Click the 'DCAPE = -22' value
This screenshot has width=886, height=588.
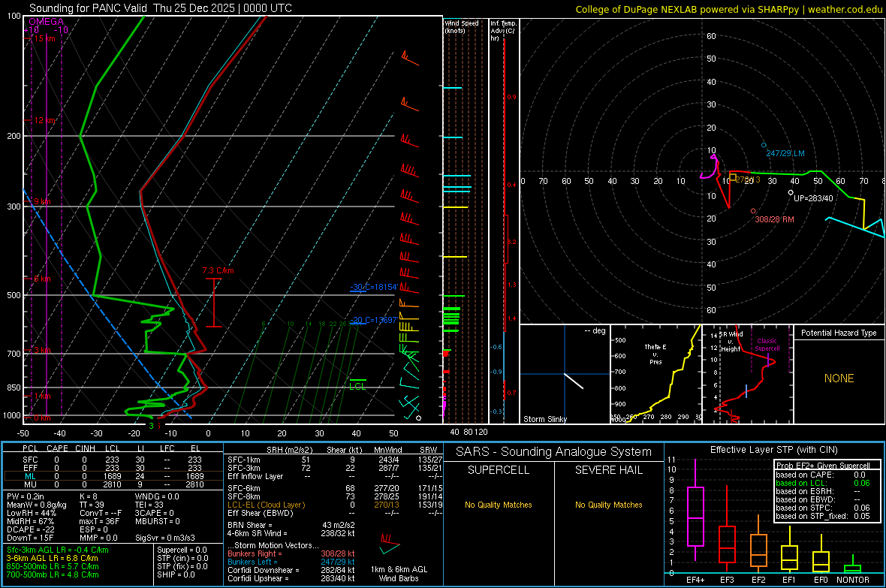29,529
